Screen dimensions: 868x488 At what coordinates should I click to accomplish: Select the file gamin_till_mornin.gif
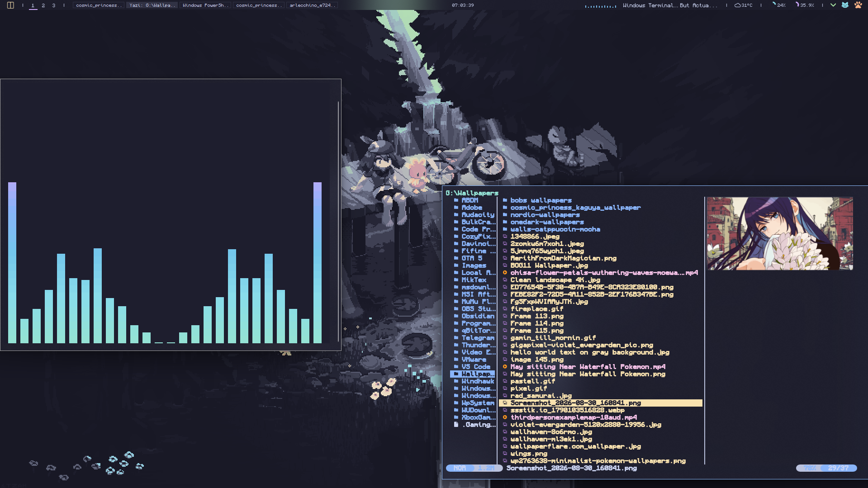tap(553, 338)
